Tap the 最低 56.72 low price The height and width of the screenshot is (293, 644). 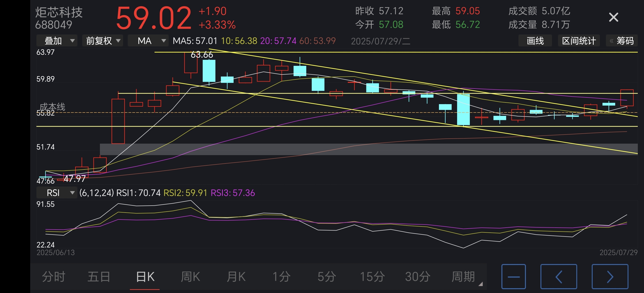[x=456, y=24]
